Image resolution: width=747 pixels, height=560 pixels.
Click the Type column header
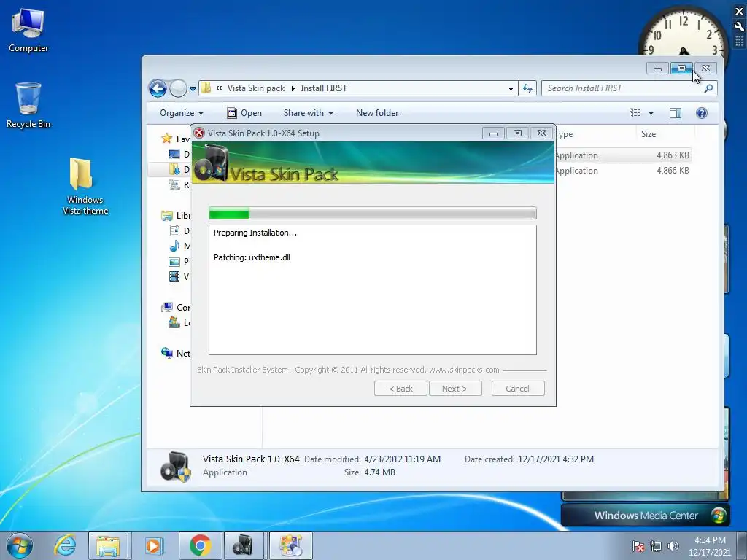pos(595,134)
